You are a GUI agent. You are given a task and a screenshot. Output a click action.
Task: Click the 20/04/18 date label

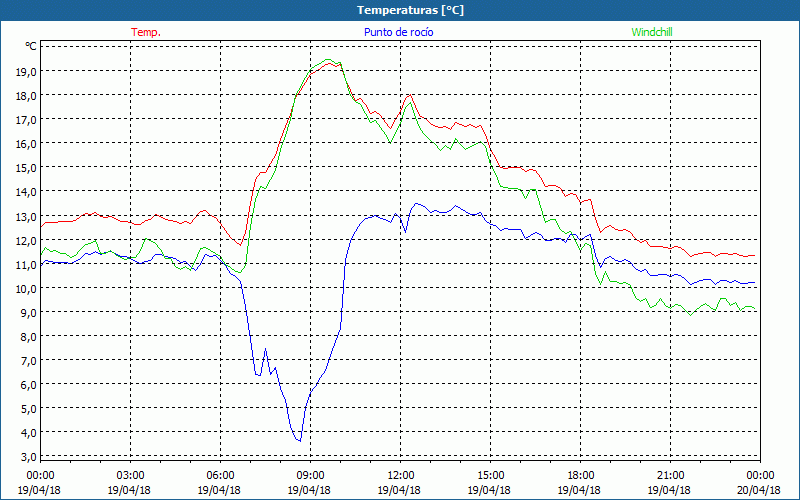(x=759, y=490)
